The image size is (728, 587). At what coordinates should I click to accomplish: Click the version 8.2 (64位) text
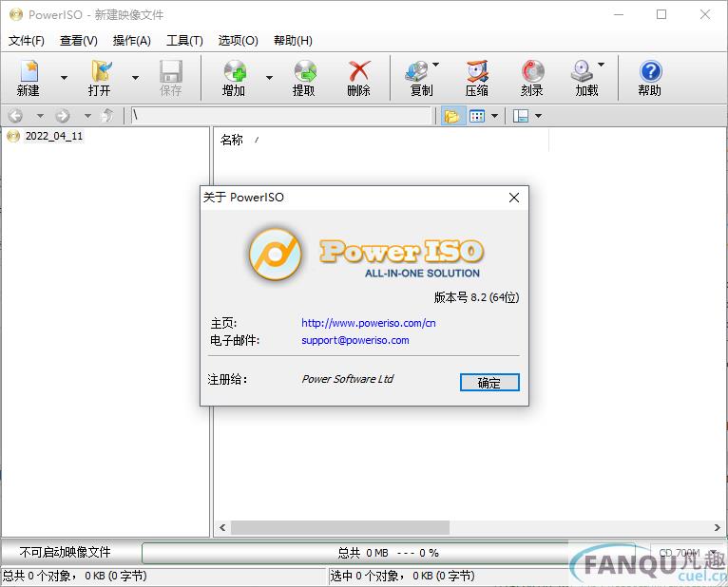pyautogui.click(x=476, y=297)
